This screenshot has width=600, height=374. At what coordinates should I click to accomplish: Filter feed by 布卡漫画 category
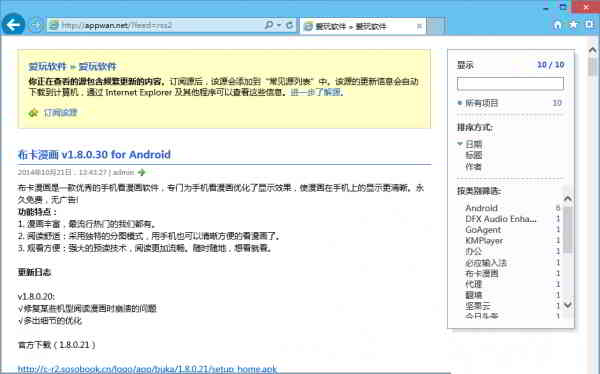pyautogui.click(x=482, y=273)
